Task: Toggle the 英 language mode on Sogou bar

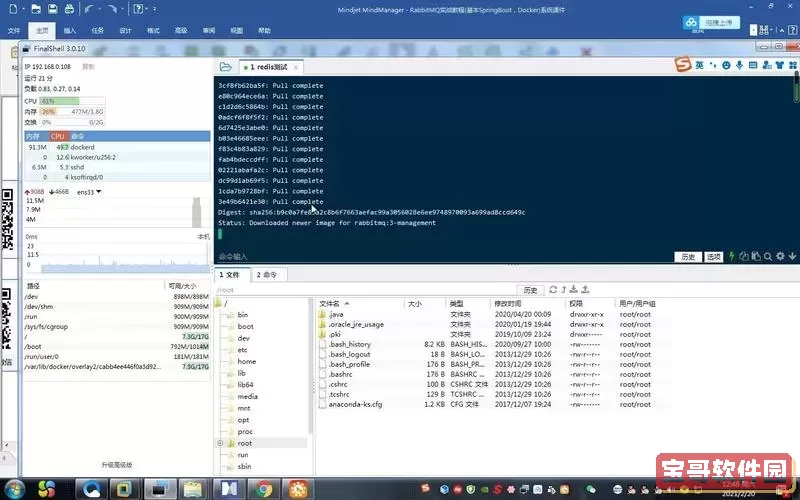Action: (x=699, y=65)
